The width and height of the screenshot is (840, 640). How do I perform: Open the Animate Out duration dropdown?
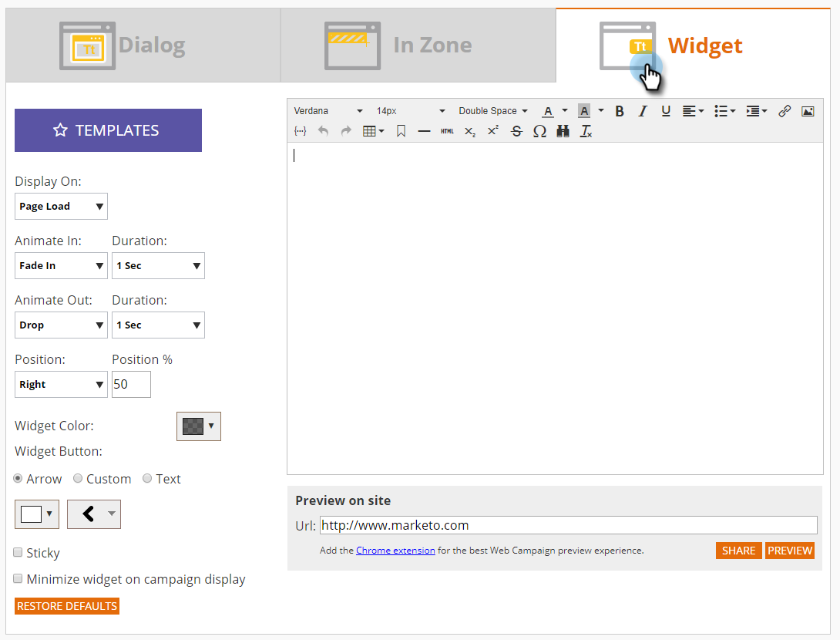coord(158,325)
